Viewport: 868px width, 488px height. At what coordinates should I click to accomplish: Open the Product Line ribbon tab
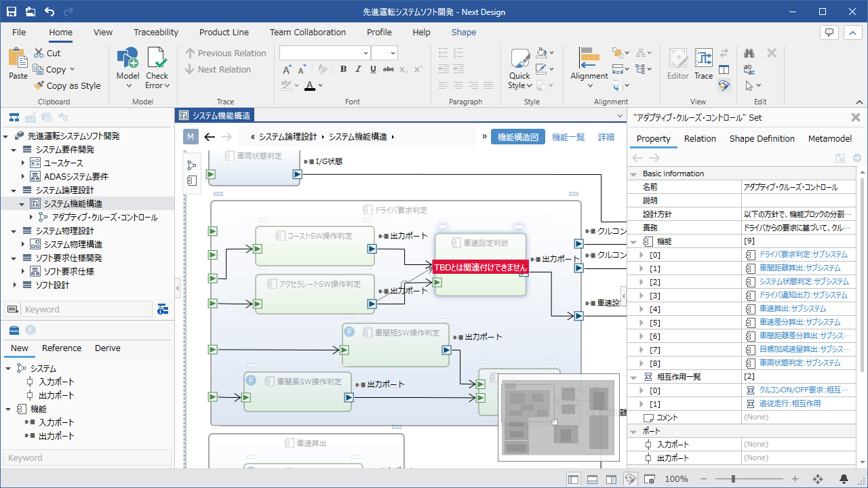(224, 32)
